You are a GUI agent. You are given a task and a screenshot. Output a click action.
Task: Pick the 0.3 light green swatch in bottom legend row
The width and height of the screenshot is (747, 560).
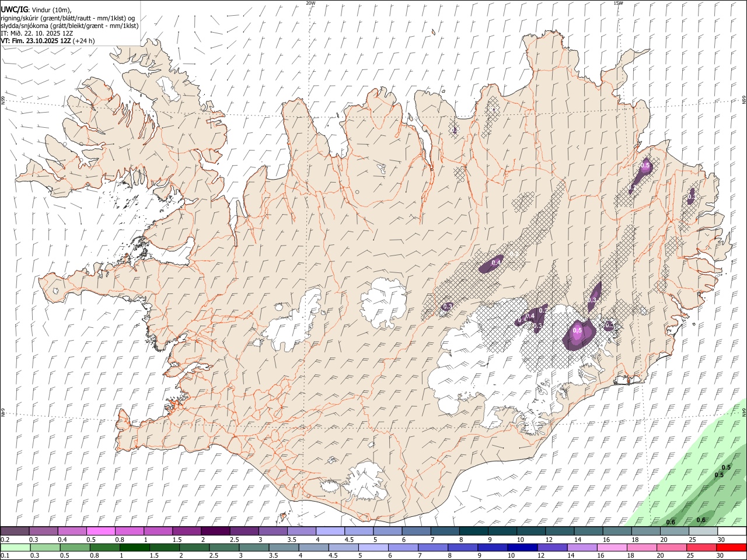[x=45, y=548]
